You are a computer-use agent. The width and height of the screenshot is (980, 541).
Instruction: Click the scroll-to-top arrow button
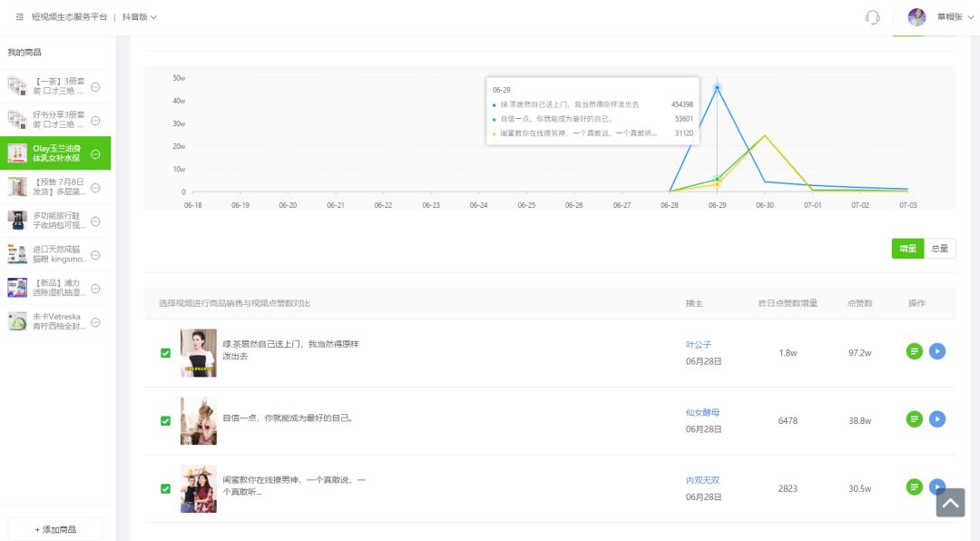coord(950,502)
